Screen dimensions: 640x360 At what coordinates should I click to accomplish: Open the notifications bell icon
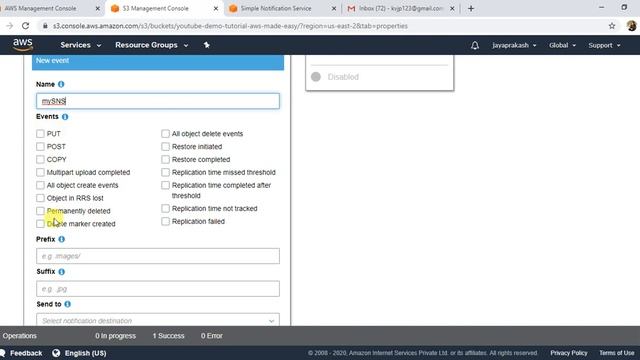coord(475,45)
